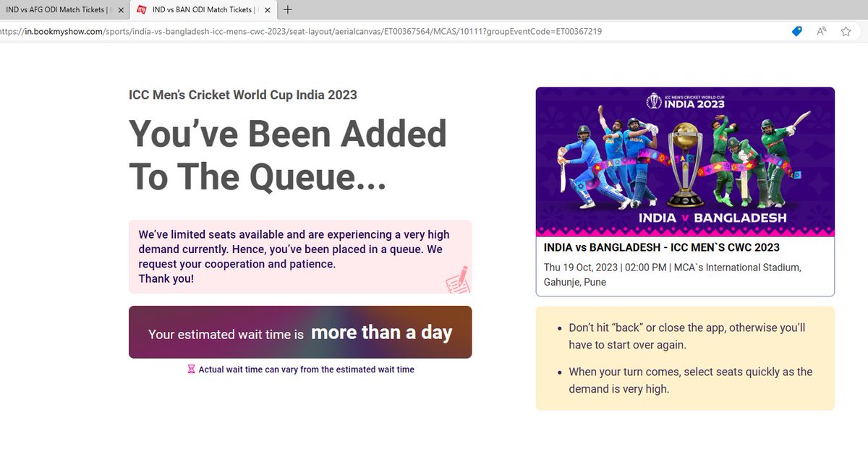Image resolution: width=868 pixels, height=470 pixels.
Task: Click 'Actual wait time can vary' note
Action: pyautogui.click(x=307, y=369)
